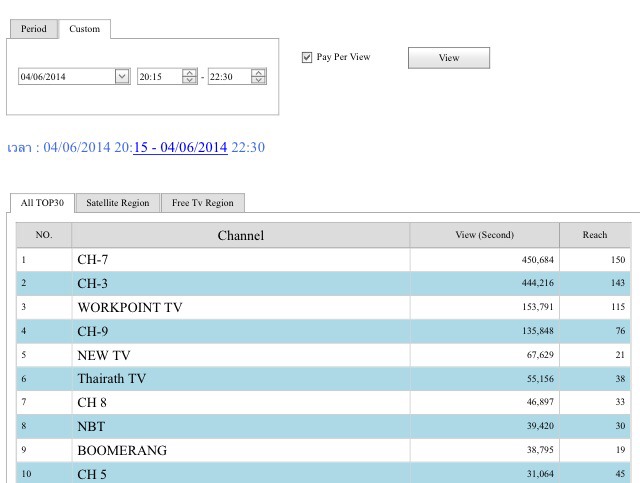Viewport: 640px width, 483px height.
Task: Click the NO. column header
Action: (44, 235)
